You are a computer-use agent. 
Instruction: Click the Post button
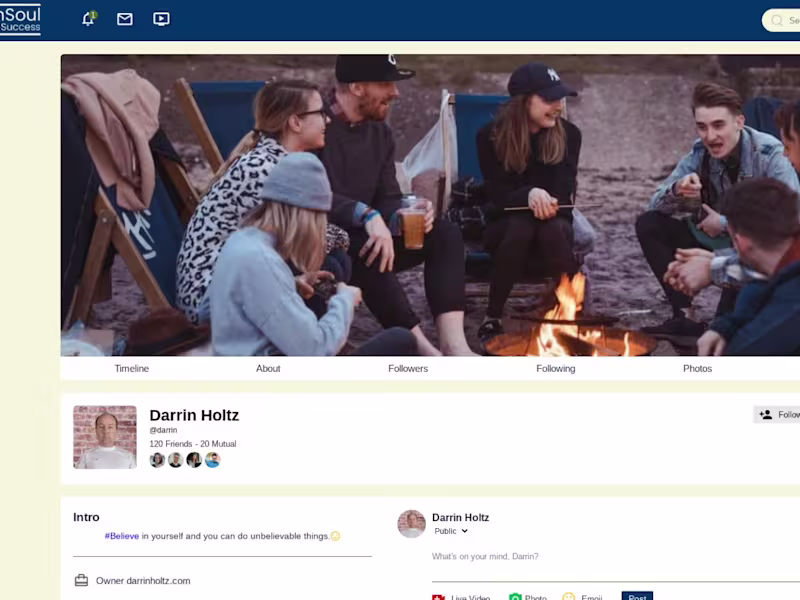click(637, 596)
